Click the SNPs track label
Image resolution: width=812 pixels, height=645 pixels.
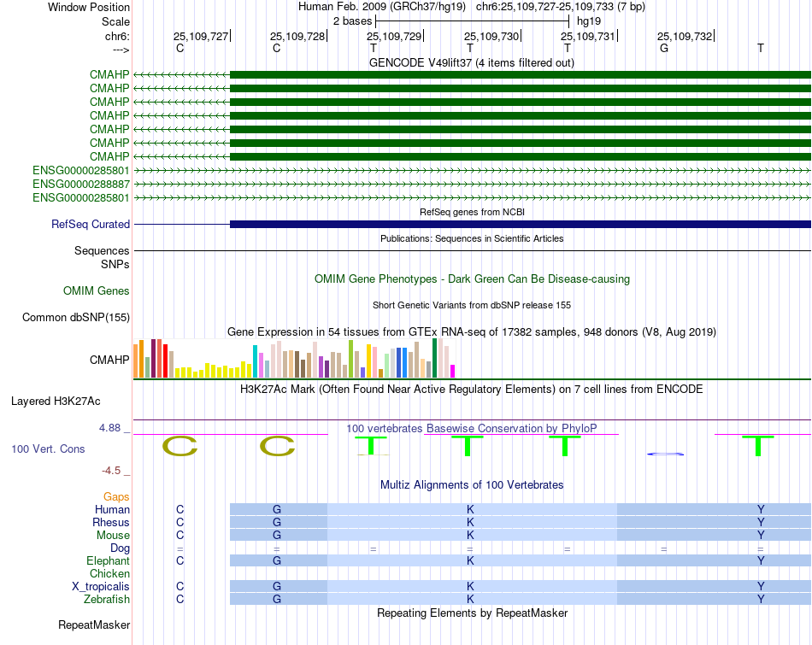(x=115, y=265)
